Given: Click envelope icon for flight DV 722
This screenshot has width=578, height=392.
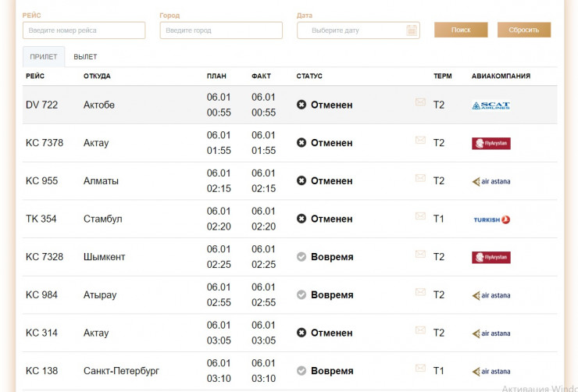Looking at the screenshot, I should (x=420, y=102).
